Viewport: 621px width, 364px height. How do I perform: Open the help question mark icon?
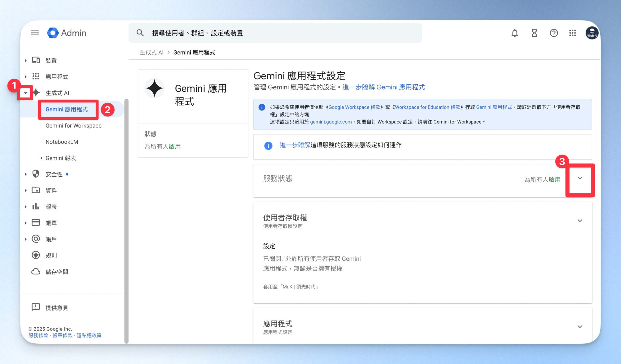(554, 33)
